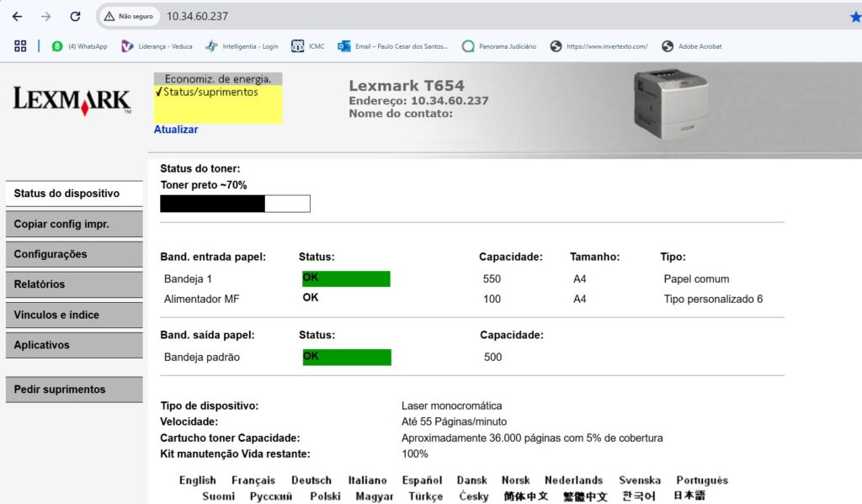Image resolution: width=862 pixels, height=504 pixels.
Task: Click the 'Endereço: 10.34.60.237' header text
Action: 418,101
